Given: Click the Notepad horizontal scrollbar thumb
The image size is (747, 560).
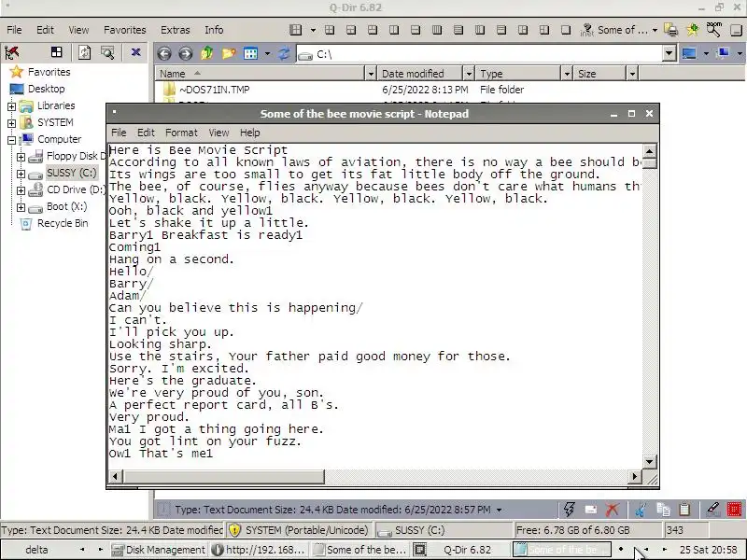Looking at the screenshot, I should [x=223, y=476].
